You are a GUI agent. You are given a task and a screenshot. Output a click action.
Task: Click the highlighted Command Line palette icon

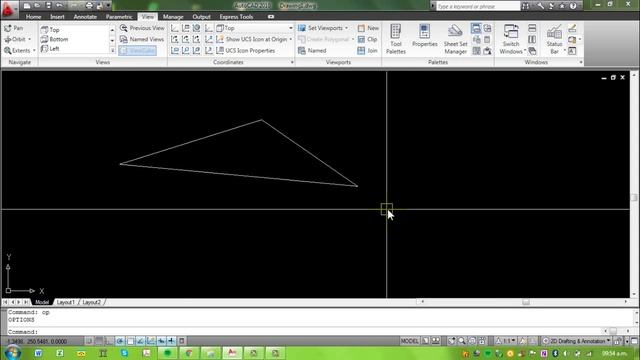coord(476,28)
